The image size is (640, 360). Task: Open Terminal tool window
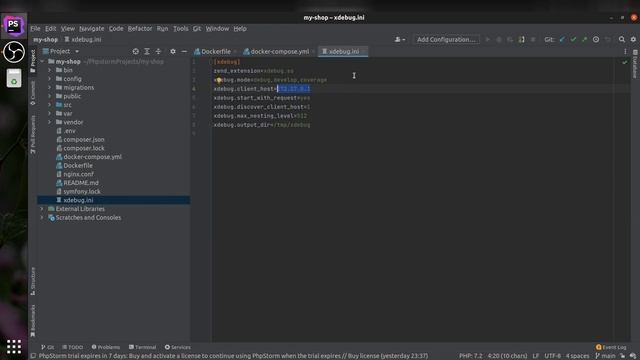[142, 347]
